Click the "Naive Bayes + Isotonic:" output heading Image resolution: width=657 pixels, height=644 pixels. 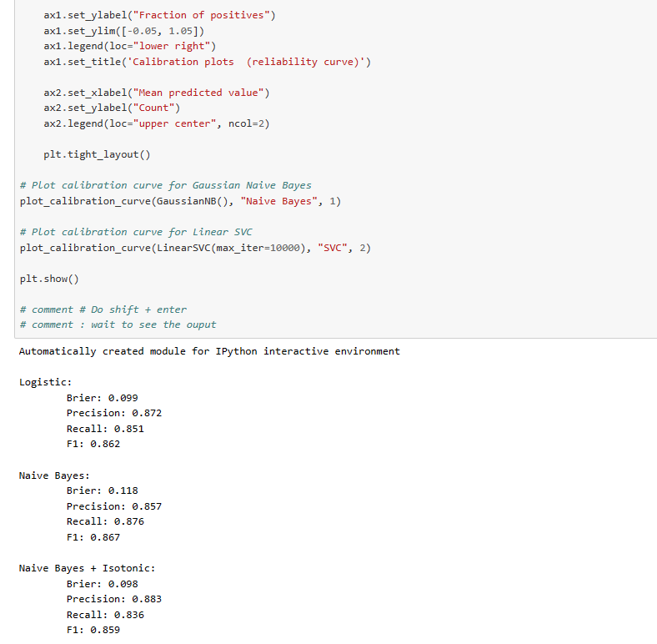pyautogui.click(x=87, y=568)
